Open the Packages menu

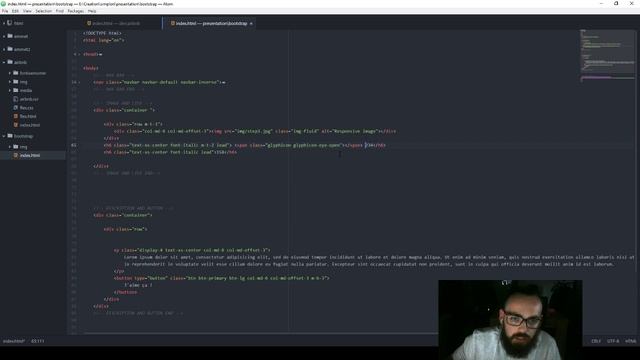coord(76,11)
